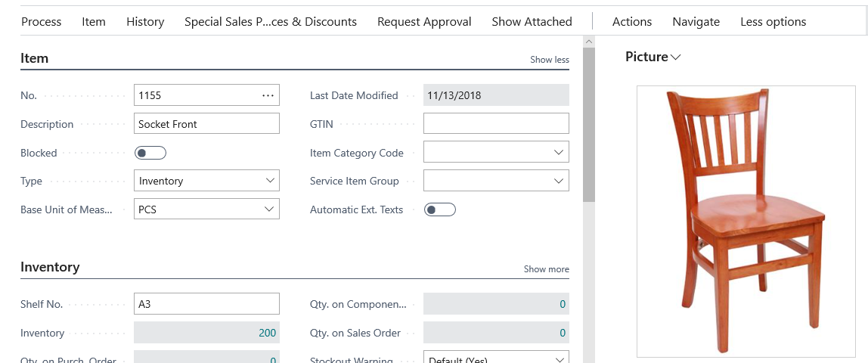868x363 pixels.
Task: Click the vertical scrollbar thumb
Action: (589, 121)
